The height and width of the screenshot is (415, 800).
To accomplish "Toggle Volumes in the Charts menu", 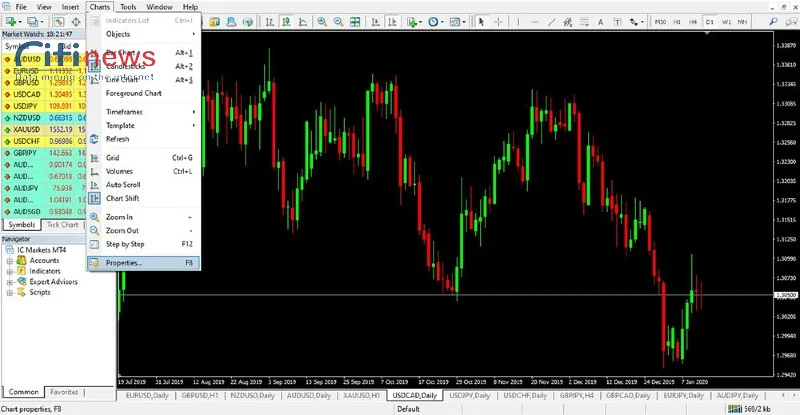I will pyautogui.click(x=143, y=171).
